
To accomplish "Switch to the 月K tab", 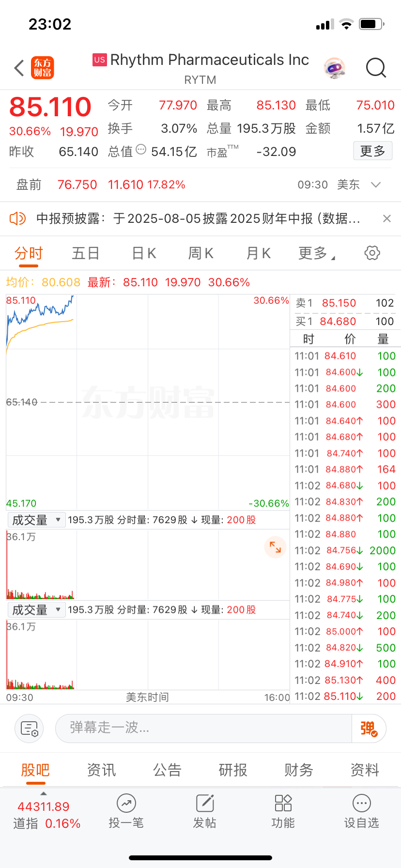I will coord(258,253).
